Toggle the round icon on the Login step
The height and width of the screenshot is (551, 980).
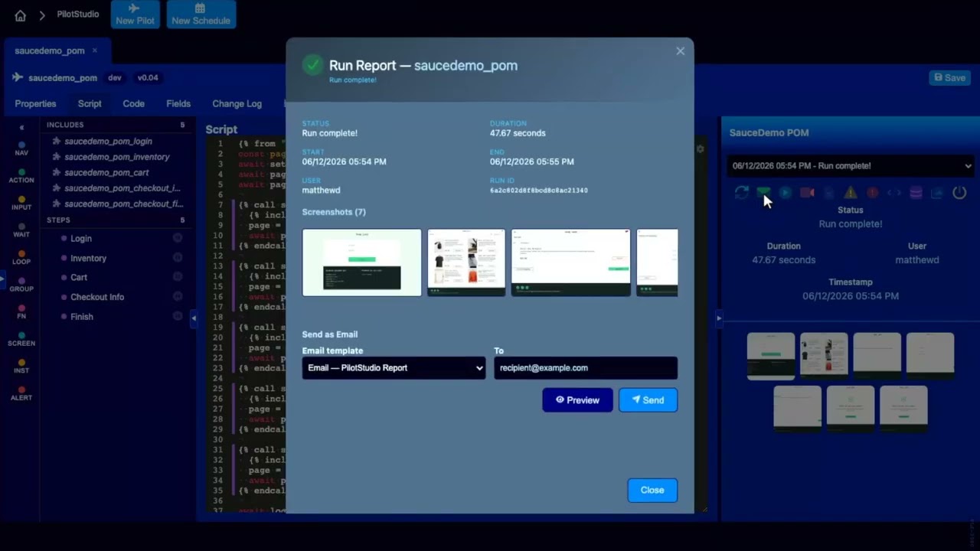[178, 238]
